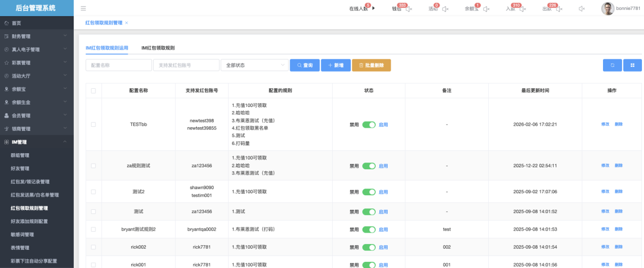Mute the 活动 notification speaker icon
The width and height of the screenshot is (644, 268).
point(445,9)
